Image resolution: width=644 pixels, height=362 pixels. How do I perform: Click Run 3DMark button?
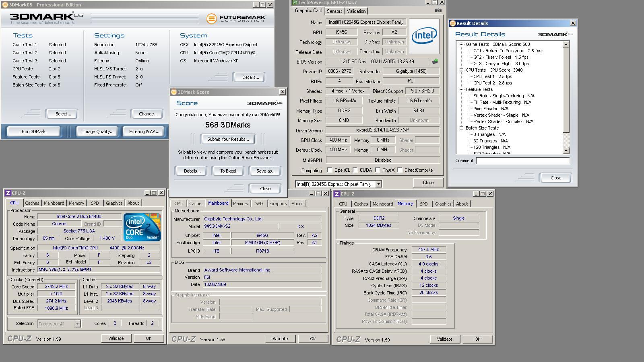tap(33, 132)
